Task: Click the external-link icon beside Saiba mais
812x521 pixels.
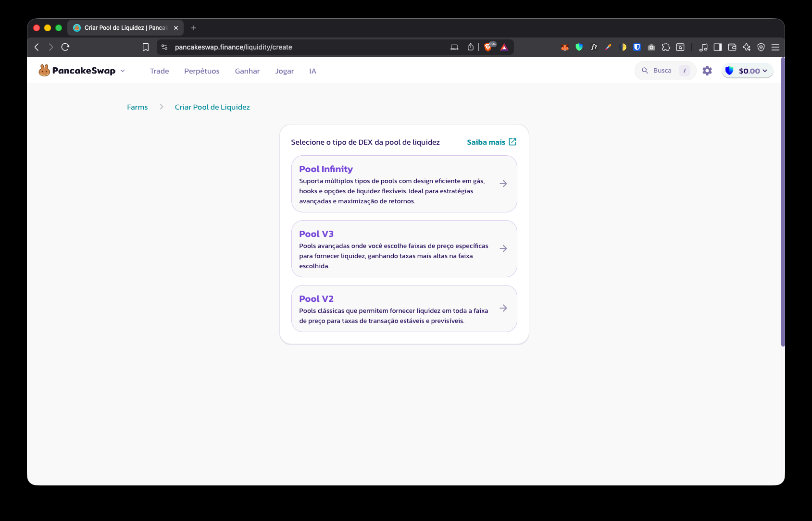Action: (512, 142)
